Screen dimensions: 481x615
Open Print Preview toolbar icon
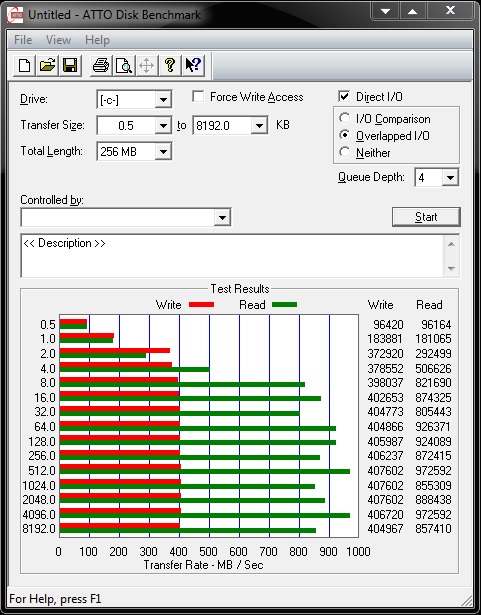[124, 65]
